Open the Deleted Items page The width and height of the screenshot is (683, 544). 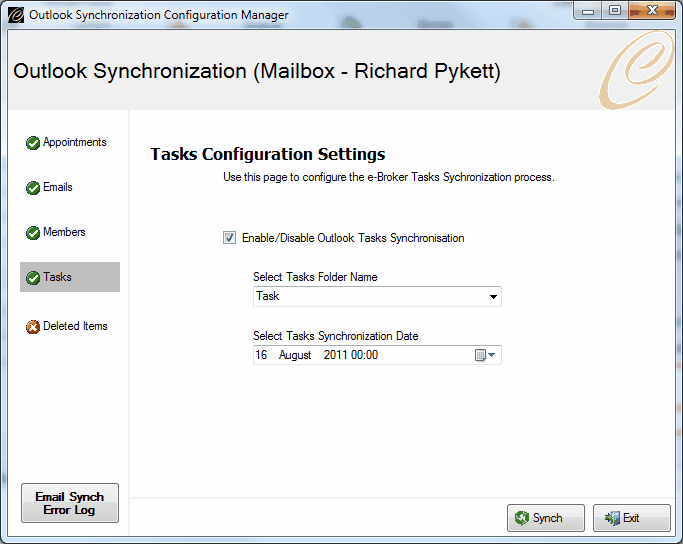(x=75, y=326)
